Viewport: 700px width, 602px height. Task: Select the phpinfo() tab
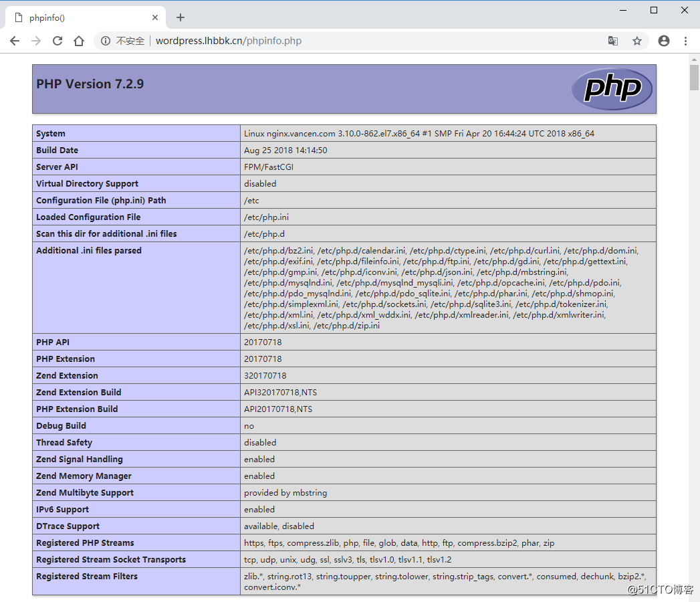pyautogui.click(x=86, y=17)
